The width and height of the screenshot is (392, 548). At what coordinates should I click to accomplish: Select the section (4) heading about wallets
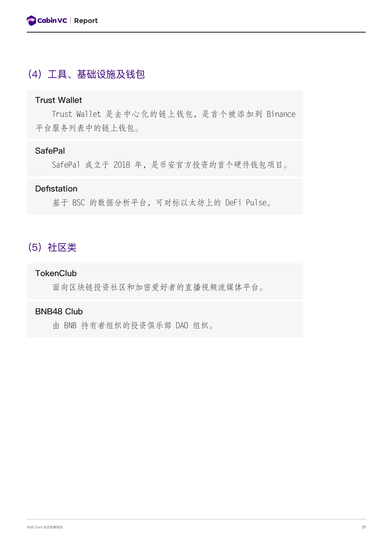click(86, 74)
